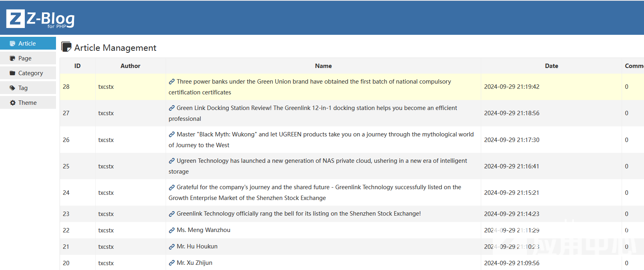This screenshot has height=270, width=644.
Task: Click author txcstx in row 28
Action: tap(106, 87)
